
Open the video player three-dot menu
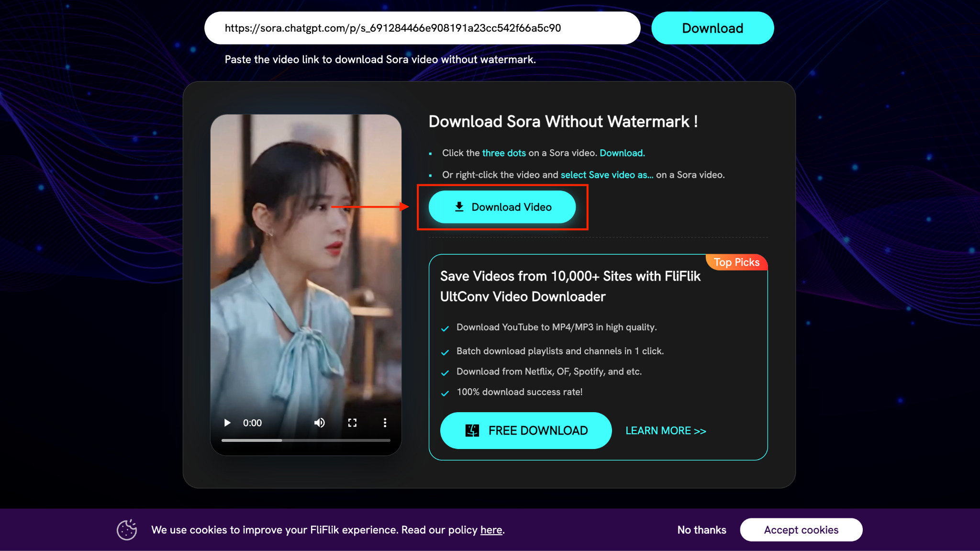click(x=385, y=423)
